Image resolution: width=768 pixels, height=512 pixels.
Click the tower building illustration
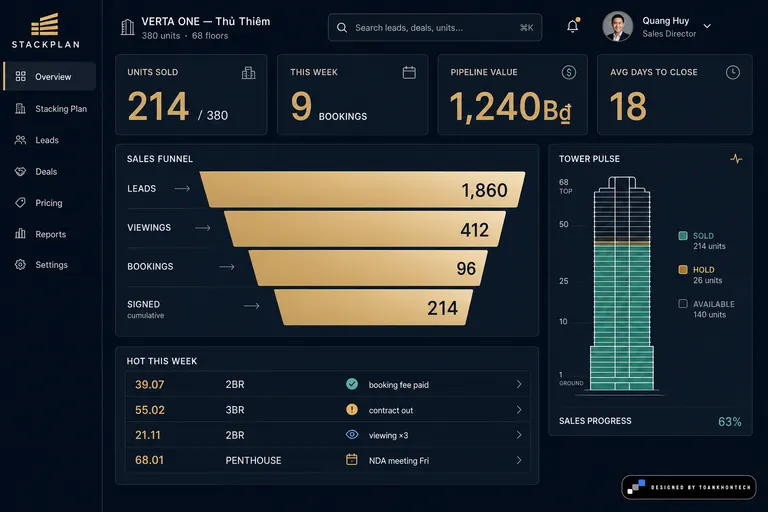[622, 284]
